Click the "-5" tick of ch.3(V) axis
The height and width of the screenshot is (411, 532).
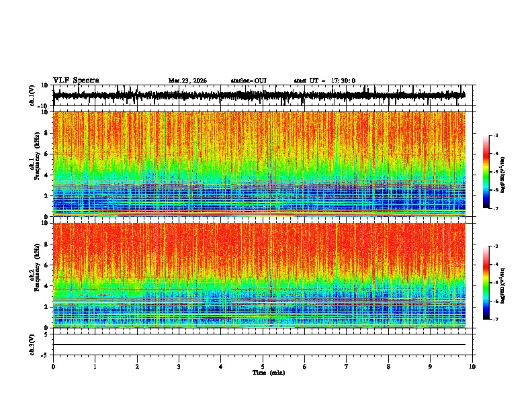click(45, 355)
